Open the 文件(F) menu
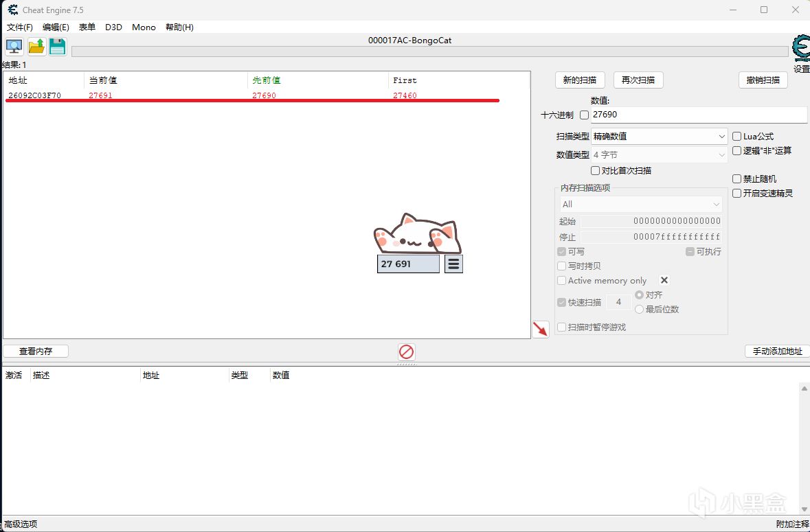810x532 pixels. tap(20, 27)
